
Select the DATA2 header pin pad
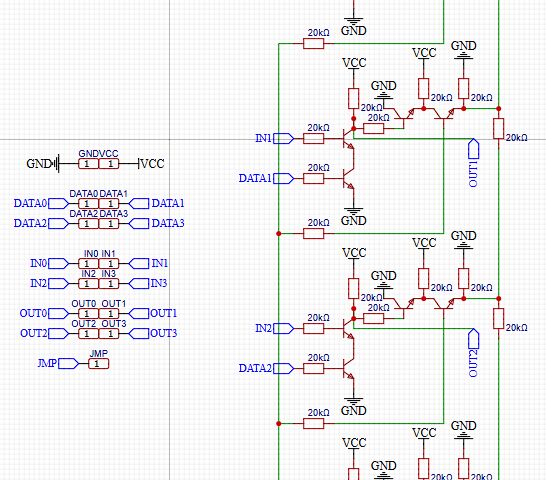click(88, 223)
